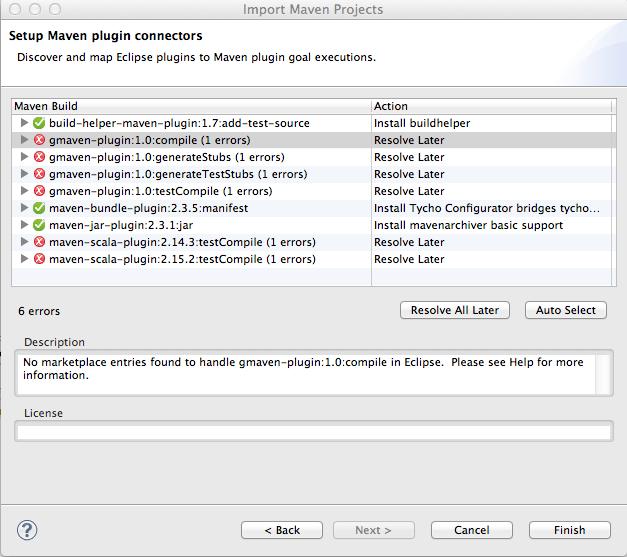Open Install buildhelper action cell
The image size is (627, 557).
[491, 123]
